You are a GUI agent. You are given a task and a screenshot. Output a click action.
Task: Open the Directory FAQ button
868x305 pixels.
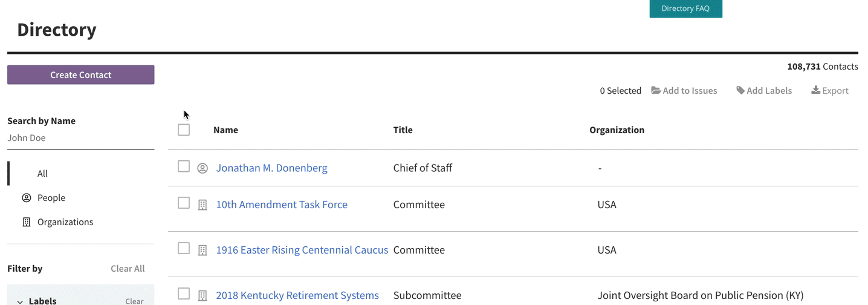click(685, 8)
